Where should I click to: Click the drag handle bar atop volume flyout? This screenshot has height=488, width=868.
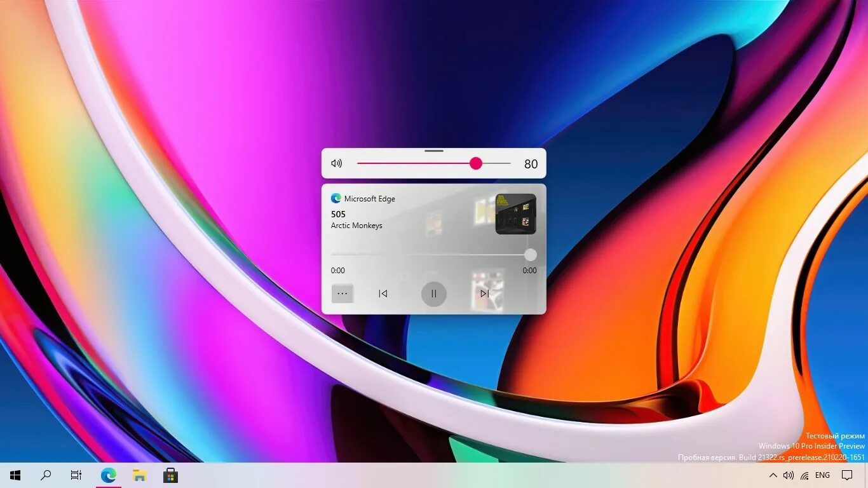coord(434,151)
